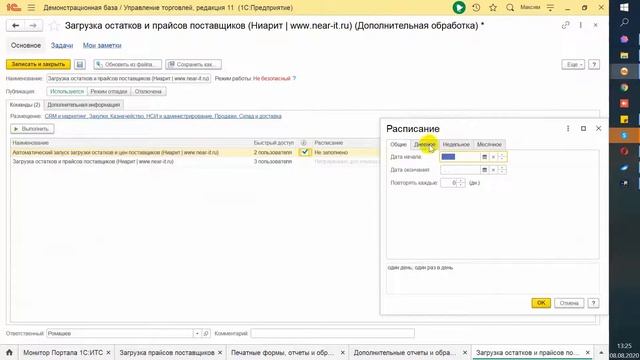This screenshot has height=360, width=640.
Task: Click the Записать и закрыть button
Action: click(x=38, y=64)
